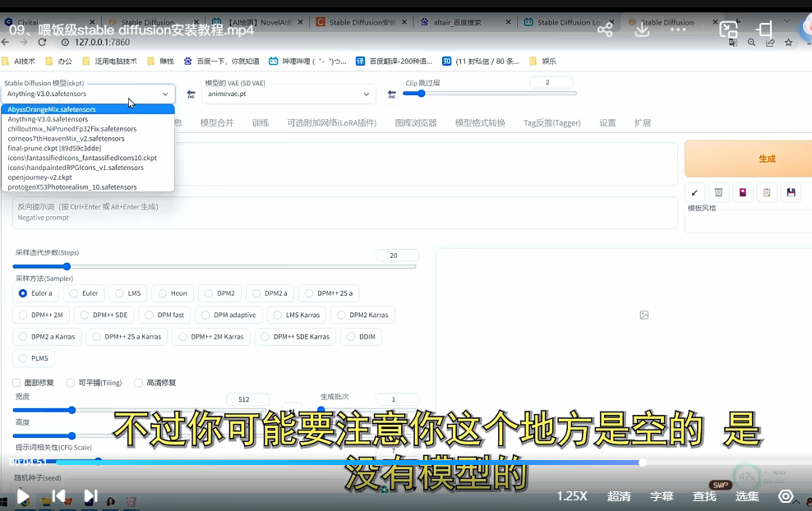Change video quality via 超清

(x=619, y=496)
